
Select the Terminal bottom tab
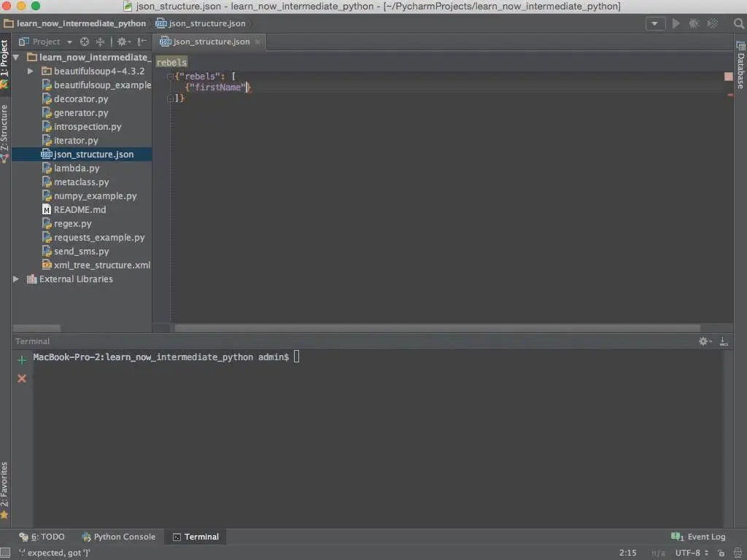pyautogui.click(x=196, y=537)
